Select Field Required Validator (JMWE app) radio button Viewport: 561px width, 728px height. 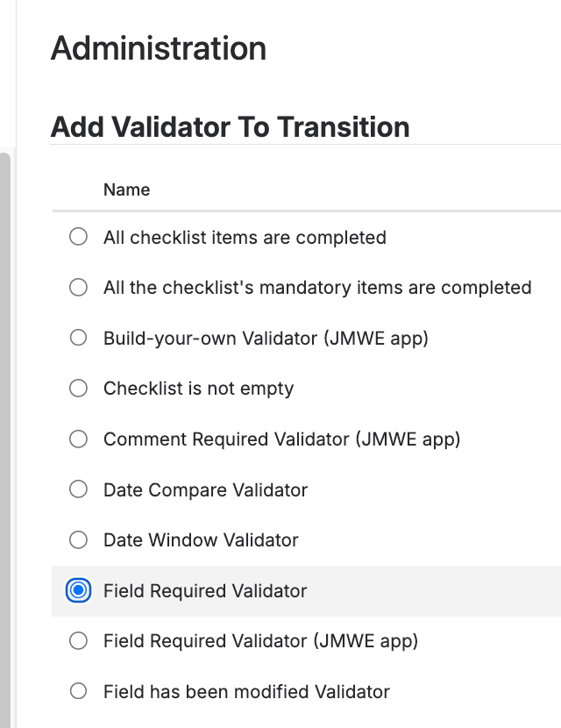click(79, 641)
